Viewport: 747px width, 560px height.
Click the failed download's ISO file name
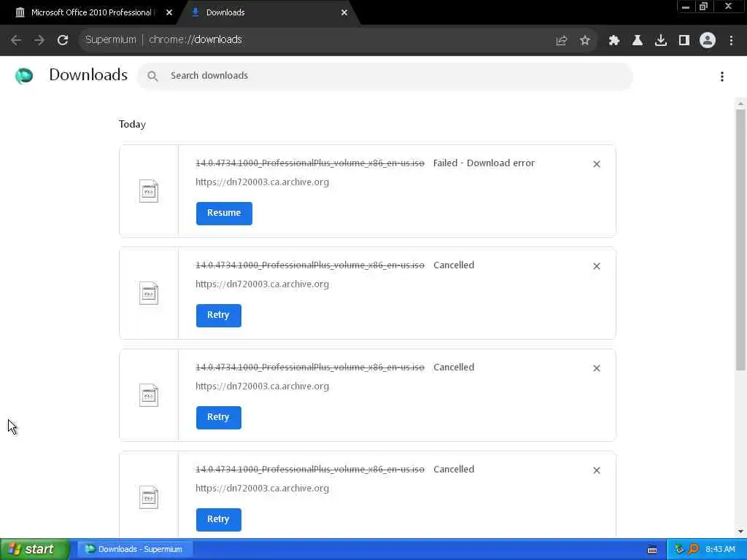coord(309,163)
